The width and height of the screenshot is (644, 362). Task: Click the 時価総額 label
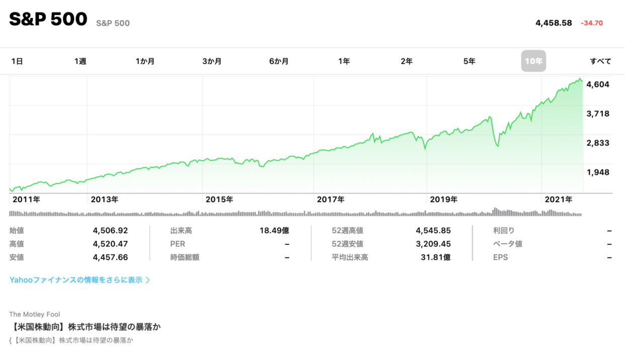[185, 257]
